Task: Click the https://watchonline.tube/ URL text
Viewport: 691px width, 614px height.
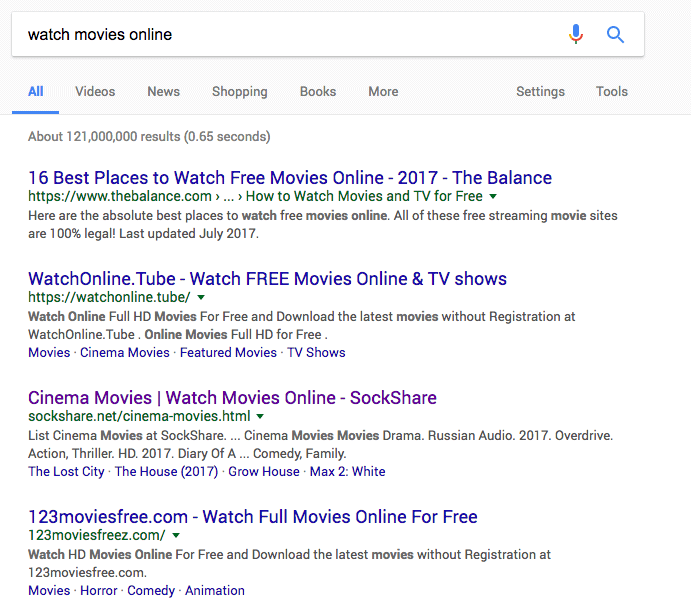Action: (109, 297)
